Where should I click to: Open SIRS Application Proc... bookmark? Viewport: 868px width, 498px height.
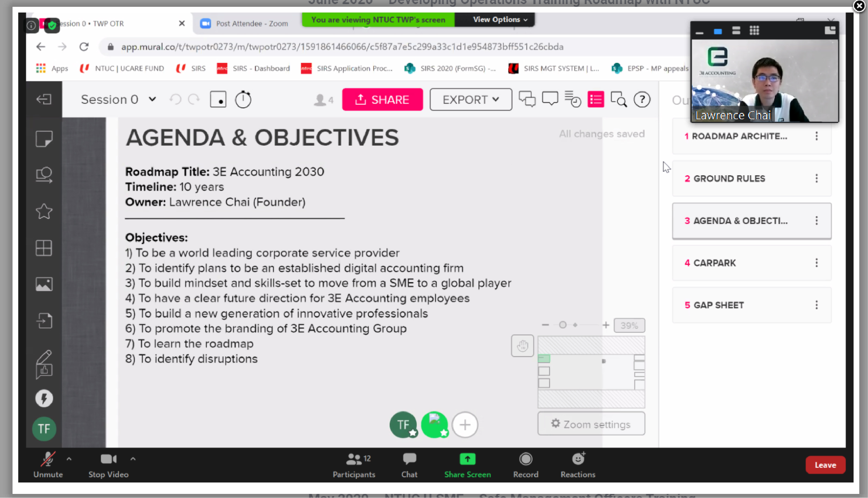tap(347, 68)
